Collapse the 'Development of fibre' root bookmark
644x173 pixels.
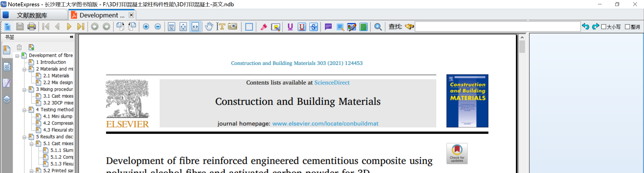[x=17, y=56]
